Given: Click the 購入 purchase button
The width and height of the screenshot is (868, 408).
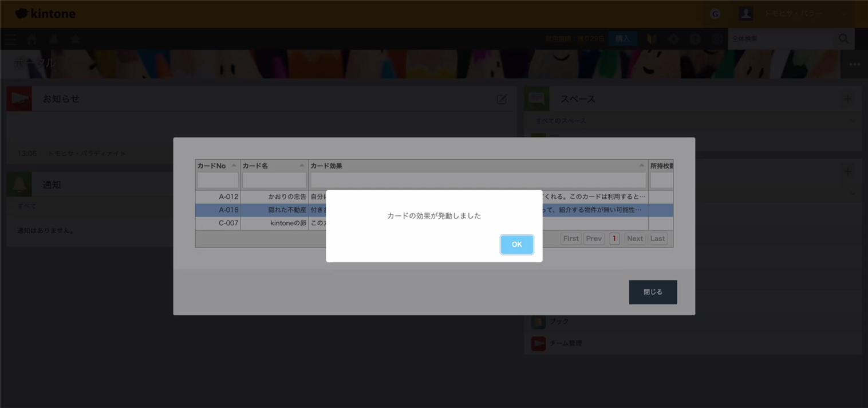Looking at the screenshot, I should tap(623, 39).
